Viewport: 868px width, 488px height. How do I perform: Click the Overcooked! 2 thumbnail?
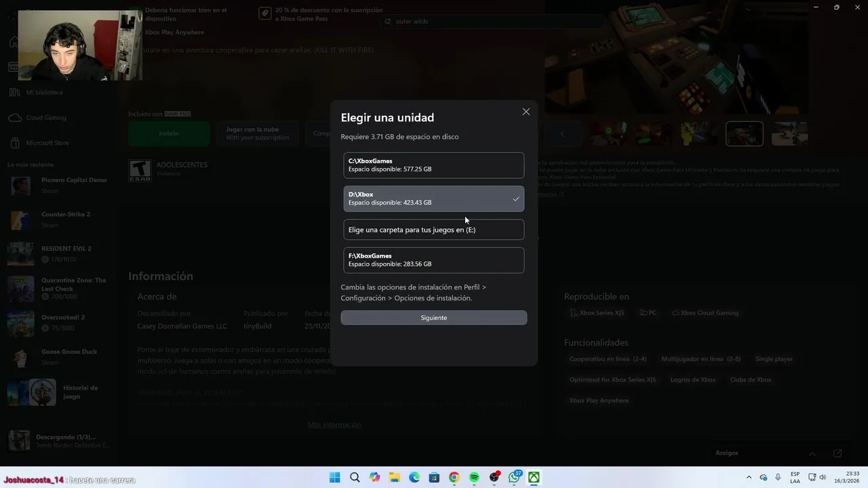coord(20,323)
